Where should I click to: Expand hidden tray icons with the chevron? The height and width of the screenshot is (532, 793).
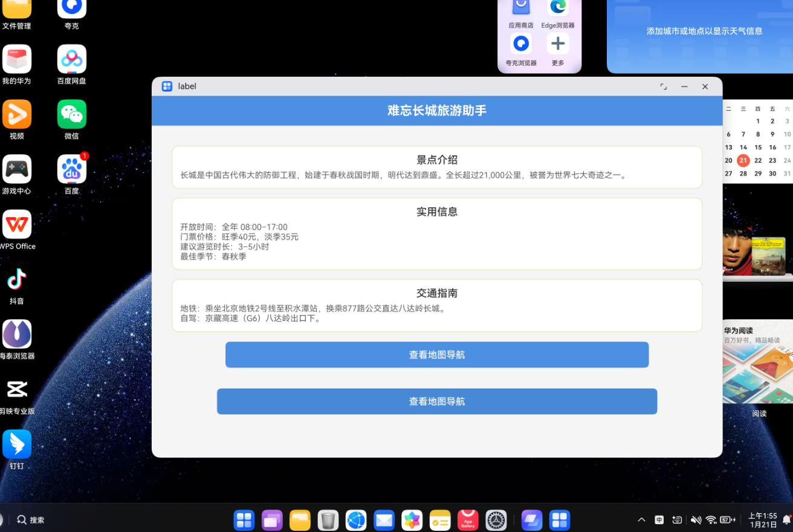[641, 519]
